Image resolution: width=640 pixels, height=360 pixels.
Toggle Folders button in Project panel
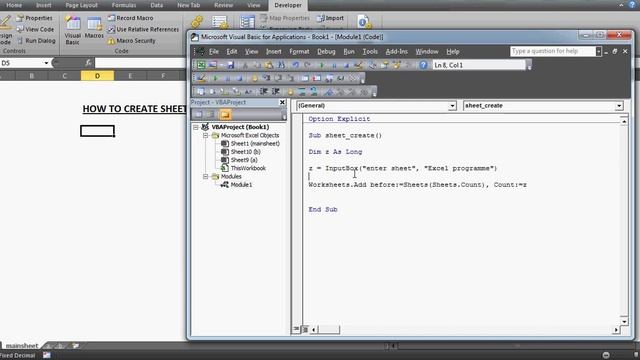pyautogui.click(x=224, y=115)
